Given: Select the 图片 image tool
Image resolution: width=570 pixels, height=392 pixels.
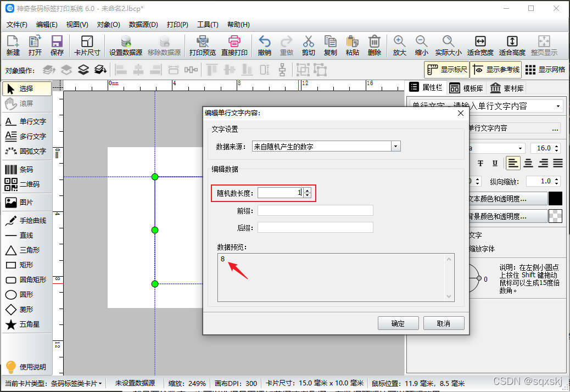Looking at the screenshot, I should (x=26, y=203).
